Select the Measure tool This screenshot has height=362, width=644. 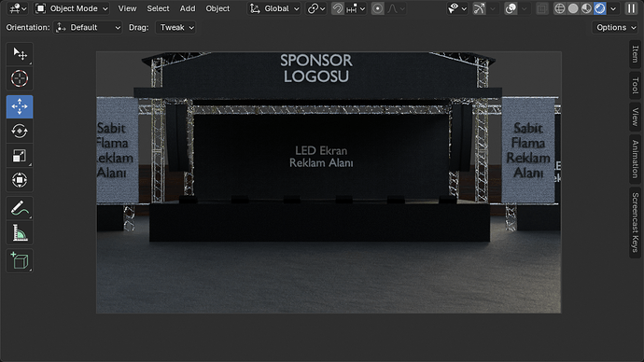pyautogui.click(x=20, y=233)
